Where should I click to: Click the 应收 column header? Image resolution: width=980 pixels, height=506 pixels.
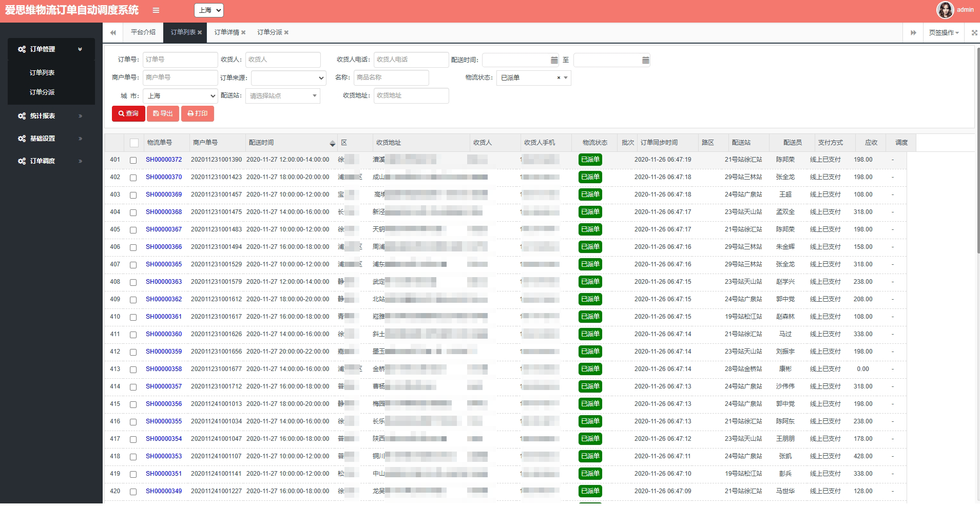coord(871,143)
